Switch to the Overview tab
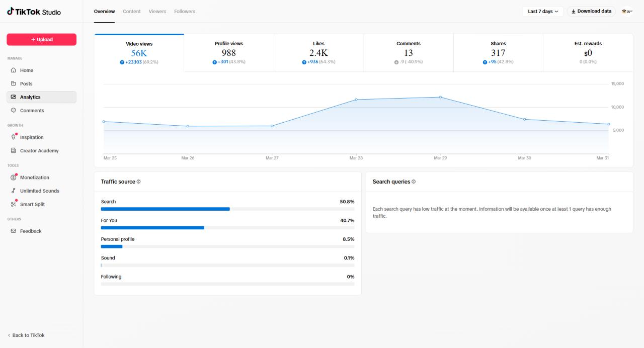 [104, 11]
